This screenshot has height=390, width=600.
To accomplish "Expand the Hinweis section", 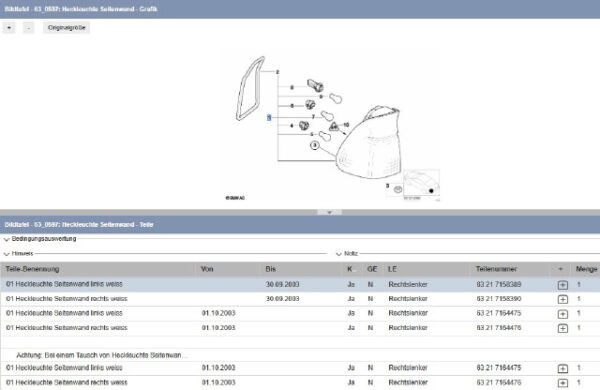I will [18, 253].
